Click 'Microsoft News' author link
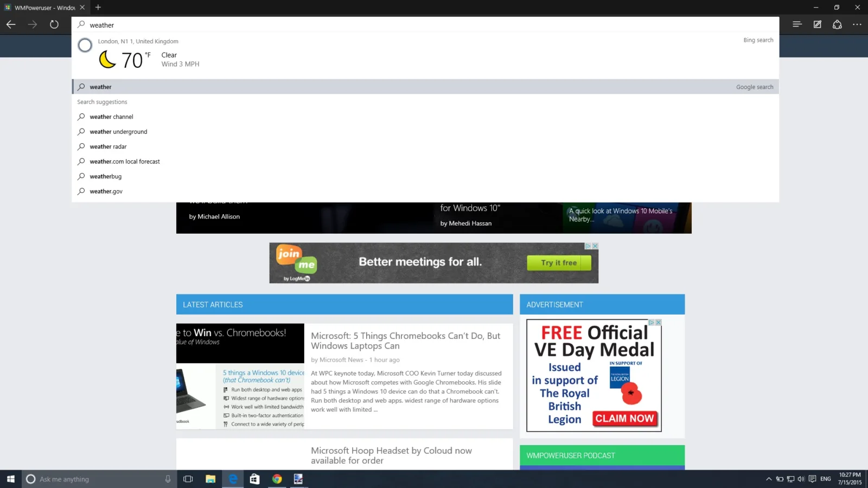The width and height of the screenshot is (868, 488). [x=341, y=360]
